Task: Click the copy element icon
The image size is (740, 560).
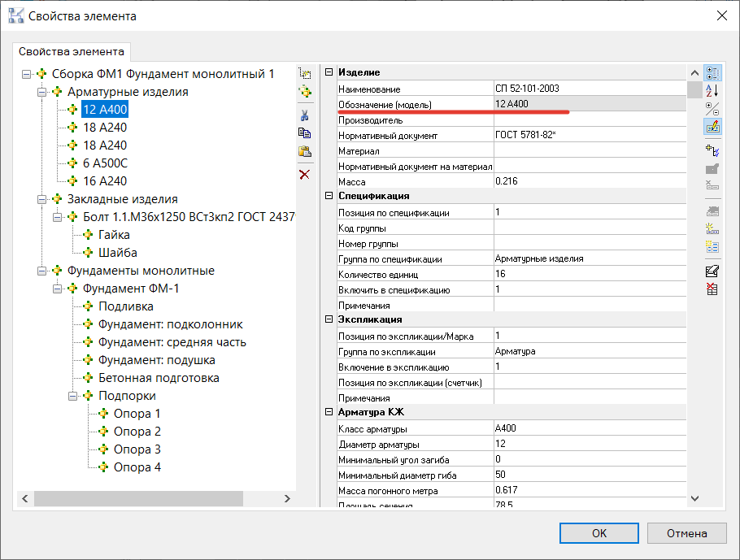Action: [x=305, y=132]
